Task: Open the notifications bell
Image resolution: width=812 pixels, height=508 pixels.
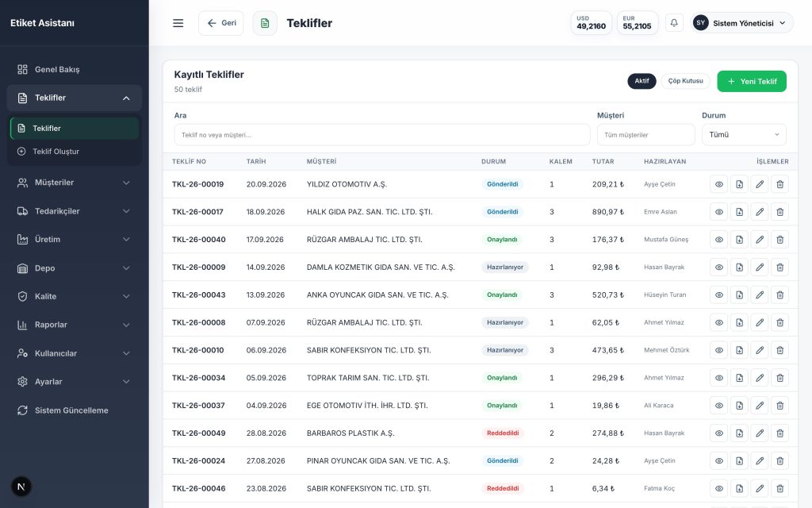Action: click(674, 23)
